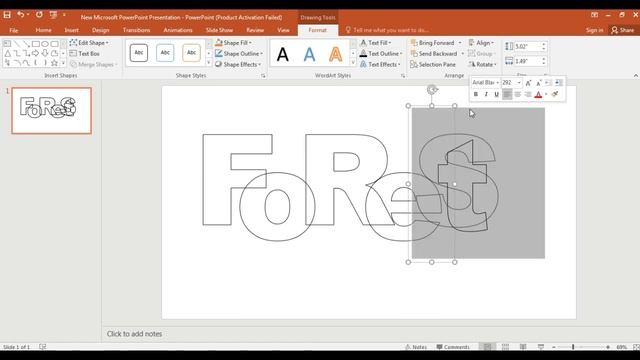Click the font color A swatch
Viewport: 640px width, 360px height.
coord(538,94)
